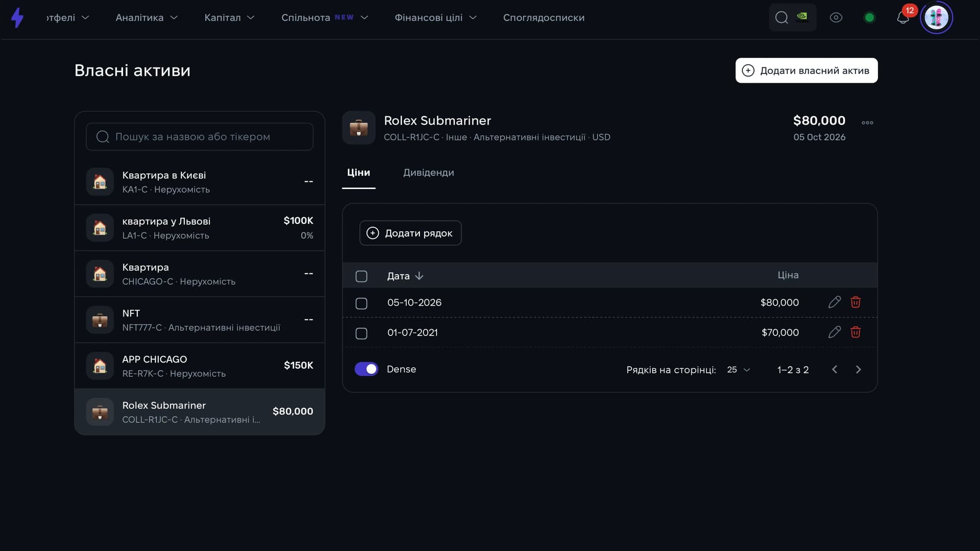Select all rows via header checkbox
Screen dimensions: 980x551
(x=361, y=276)
